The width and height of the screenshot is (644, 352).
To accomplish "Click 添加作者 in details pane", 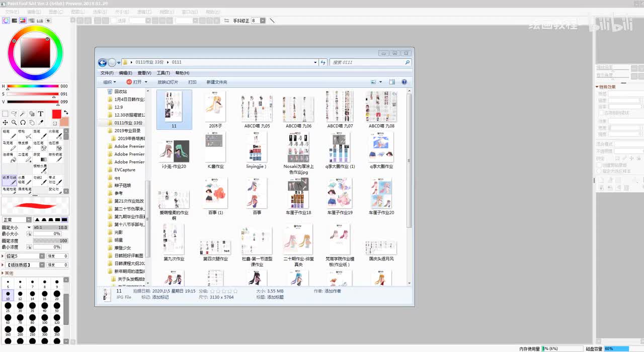I will pos(333,291).
